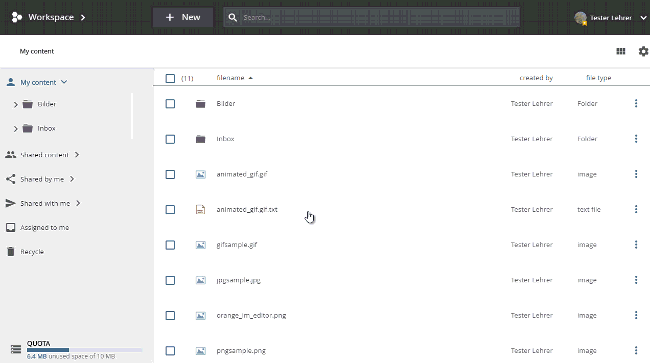Collapse the My content chevron
The height and width of the screenshot is (363, 650).
[x=64, y=82]
